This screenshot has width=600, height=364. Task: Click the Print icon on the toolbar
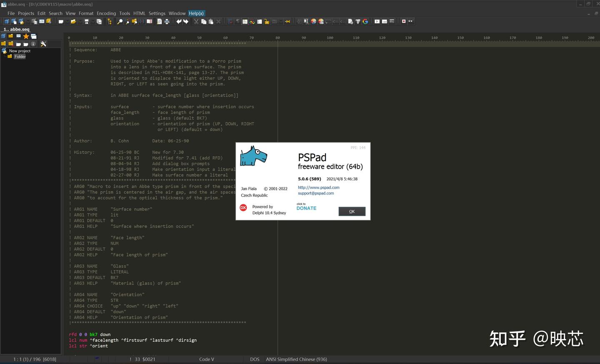point(167,22)
